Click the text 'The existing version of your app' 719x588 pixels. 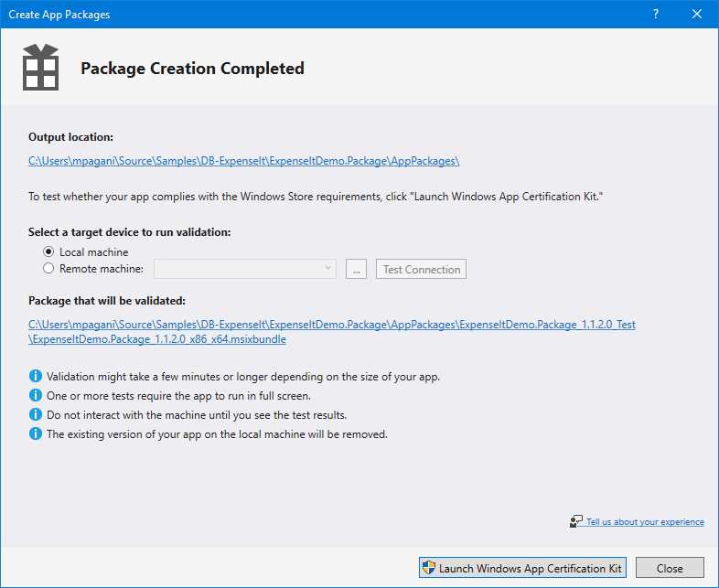pos(218,434)
